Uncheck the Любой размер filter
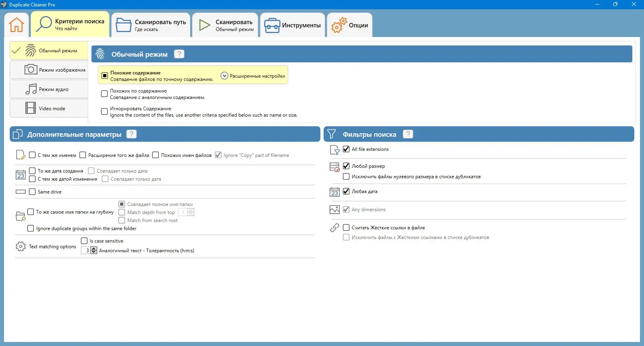644x346 pixels. click(346, 166)
